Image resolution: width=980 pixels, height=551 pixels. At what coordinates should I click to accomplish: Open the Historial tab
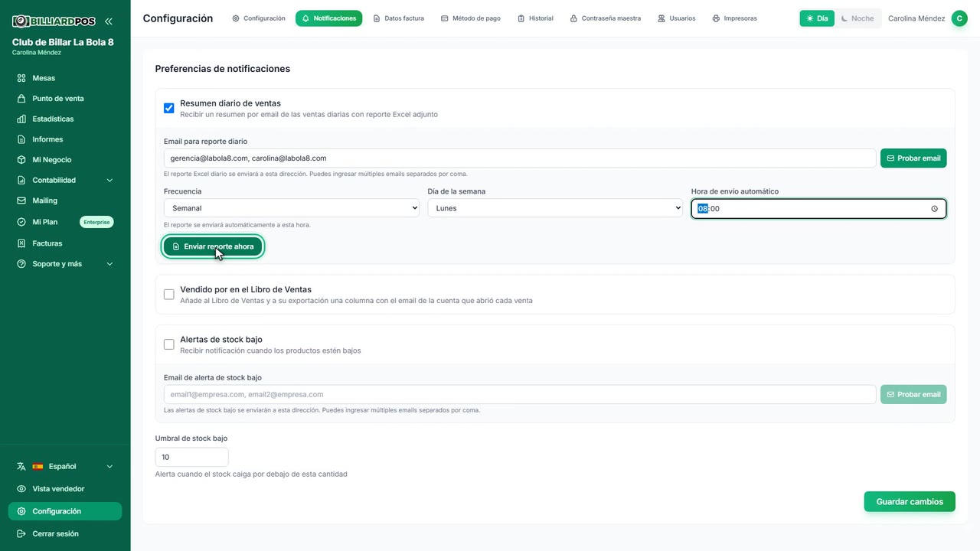(535, 18)
